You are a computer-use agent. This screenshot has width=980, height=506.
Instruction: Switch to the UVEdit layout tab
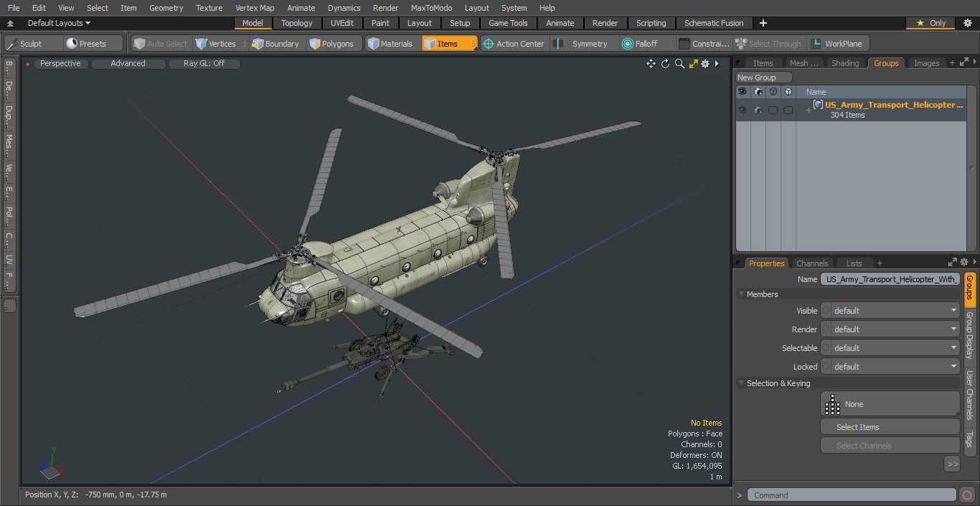tap(342, 23)
